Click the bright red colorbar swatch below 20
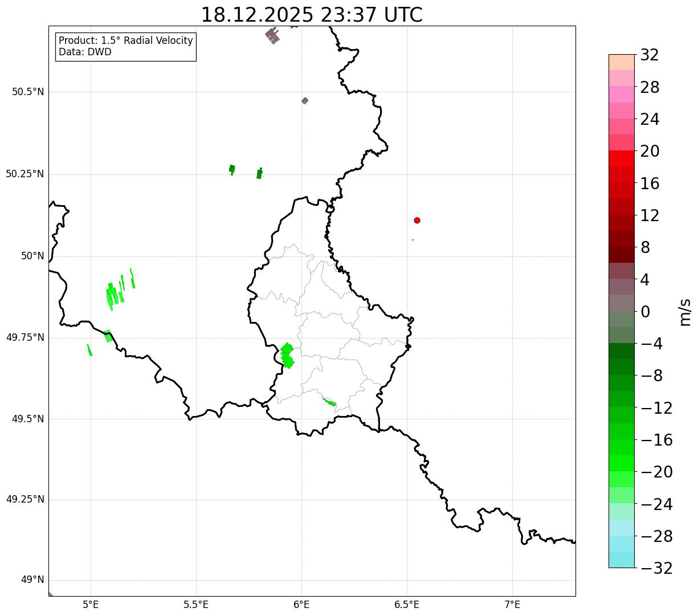 622,158
